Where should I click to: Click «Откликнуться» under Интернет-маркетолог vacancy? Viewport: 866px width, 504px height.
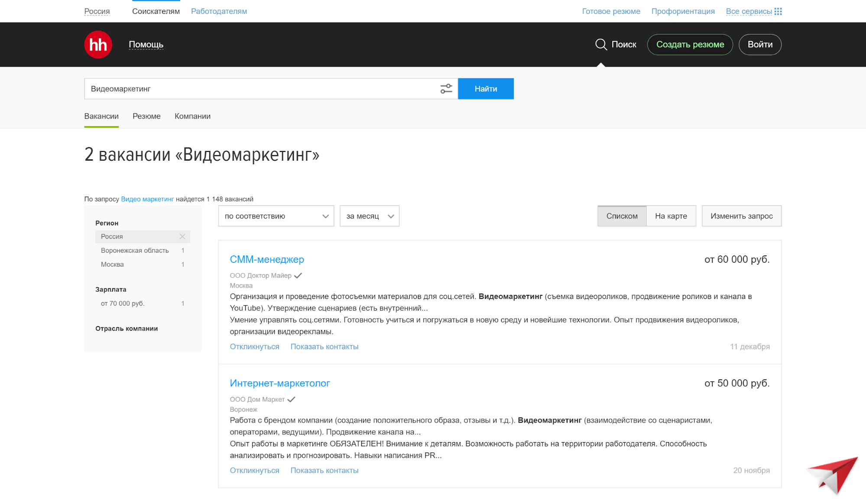(254, 470)
